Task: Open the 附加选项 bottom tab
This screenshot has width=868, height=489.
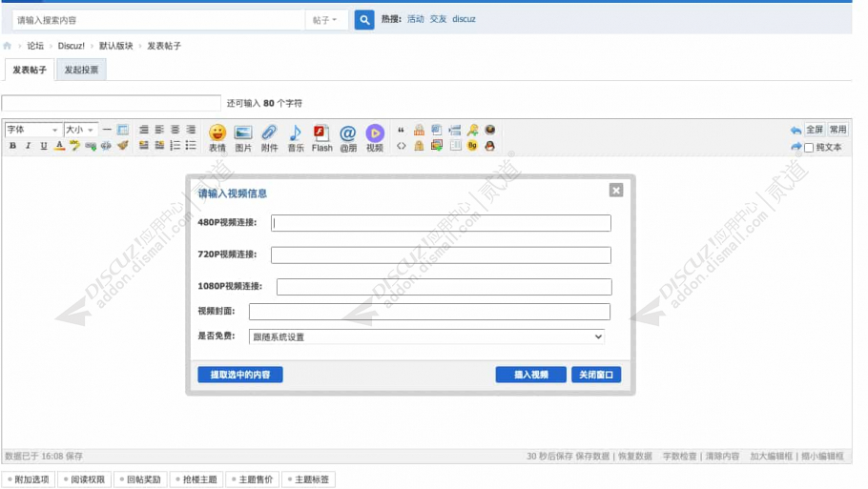Action: coord(28,479)
